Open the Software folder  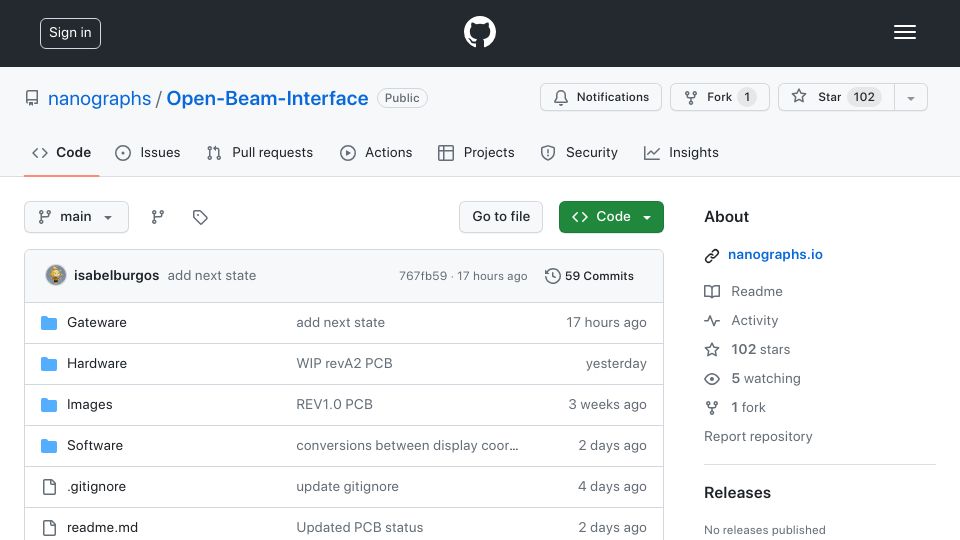[95, 446]
